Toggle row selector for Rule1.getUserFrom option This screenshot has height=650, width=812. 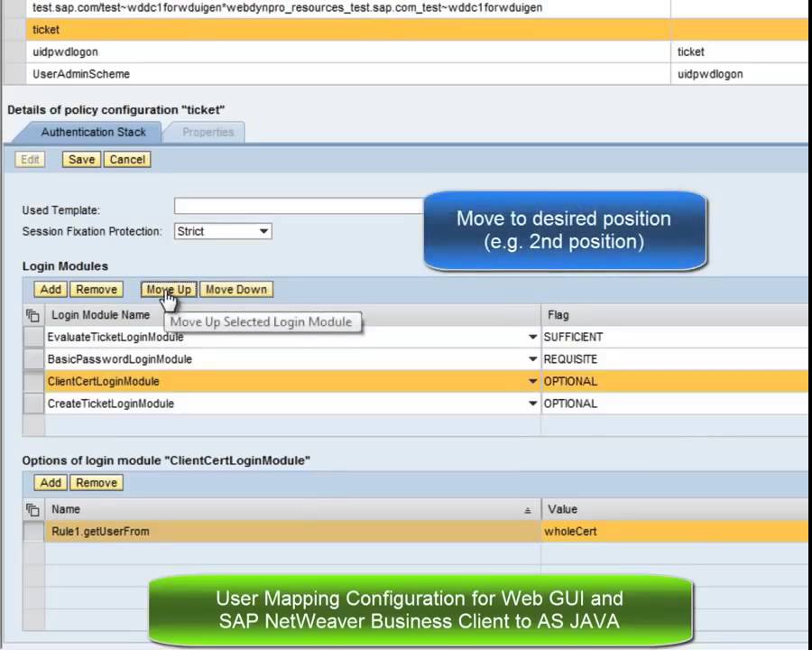coord(33,532)
